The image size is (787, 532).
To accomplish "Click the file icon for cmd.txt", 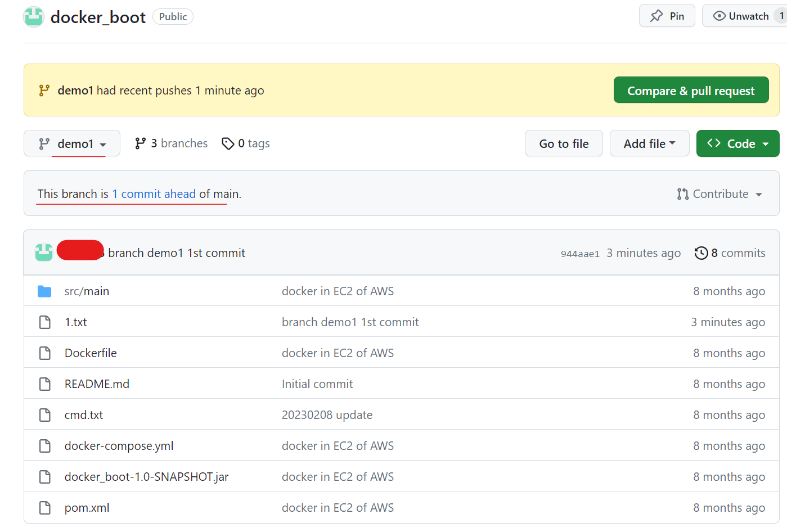I will pyautogui.click(x=45, y=415).
